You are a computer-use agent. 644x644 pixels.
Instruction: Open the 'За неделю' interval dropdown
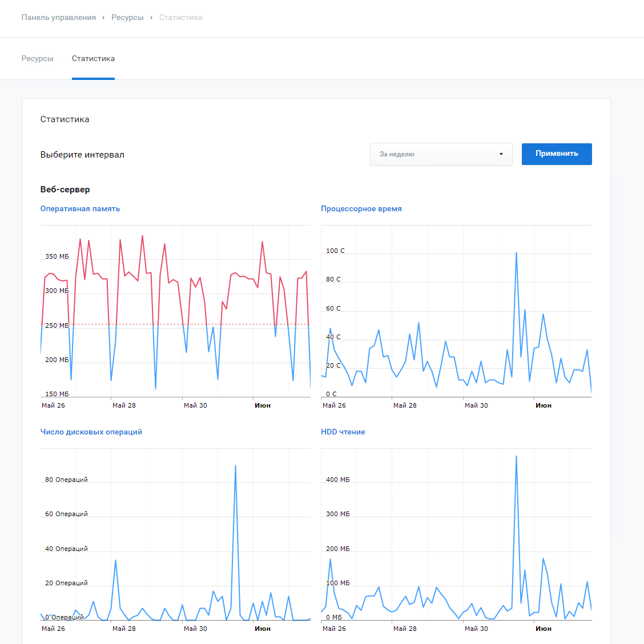pos(441,154)
